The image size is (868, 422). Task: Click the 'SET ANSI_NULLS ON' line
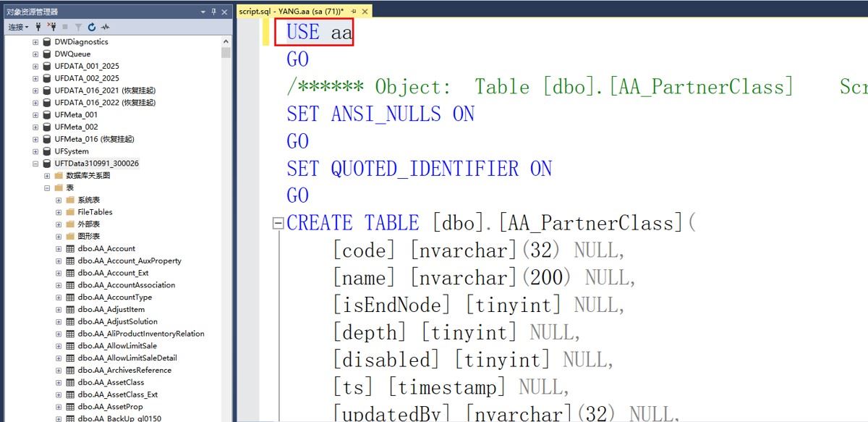point(380,114)
